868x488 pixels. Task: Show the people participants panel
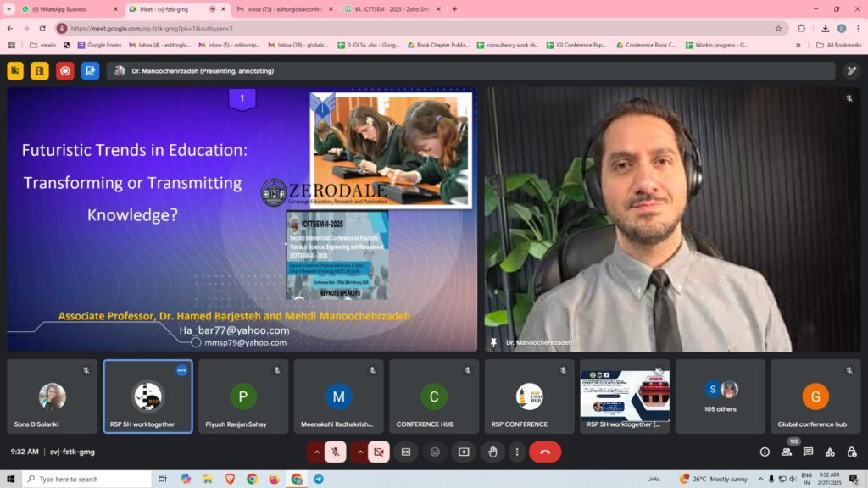point(787,452)
